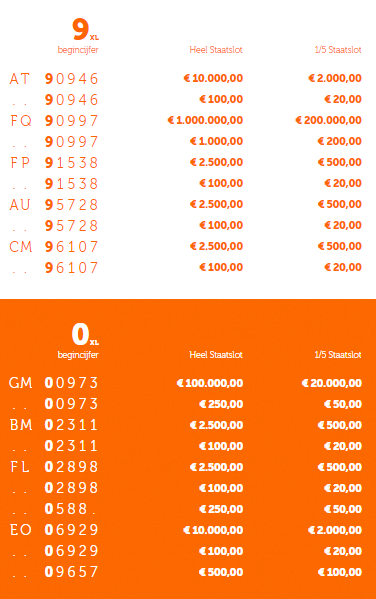
Task: Click the € 200.000,00 one-fifth prize
Action: pos(328,120)
